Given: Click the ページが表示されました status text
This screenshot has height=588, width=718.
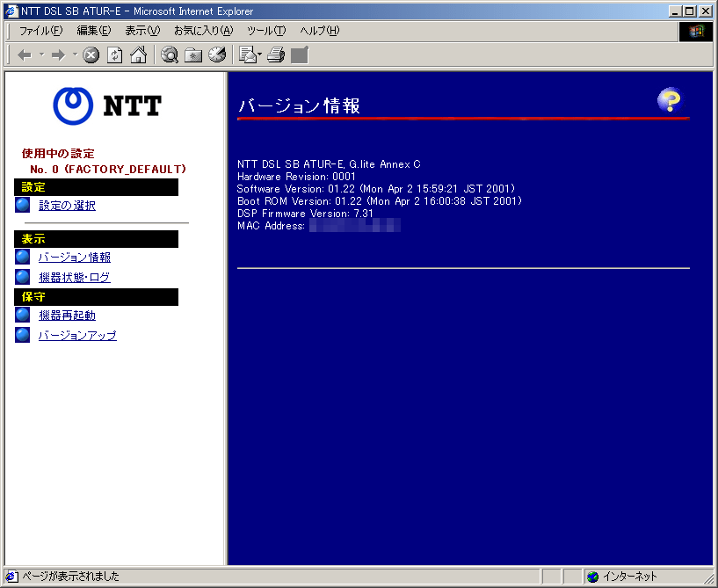Looking at the screenshot, I should pos(70,576).
